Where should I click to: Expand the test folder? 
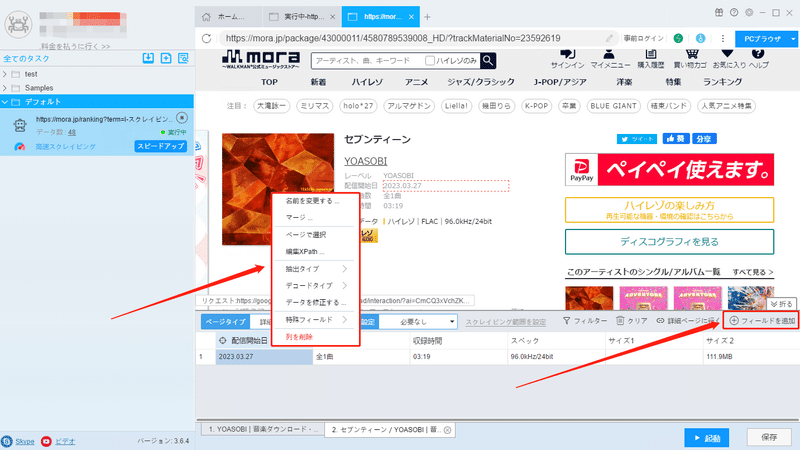[5, 74]
